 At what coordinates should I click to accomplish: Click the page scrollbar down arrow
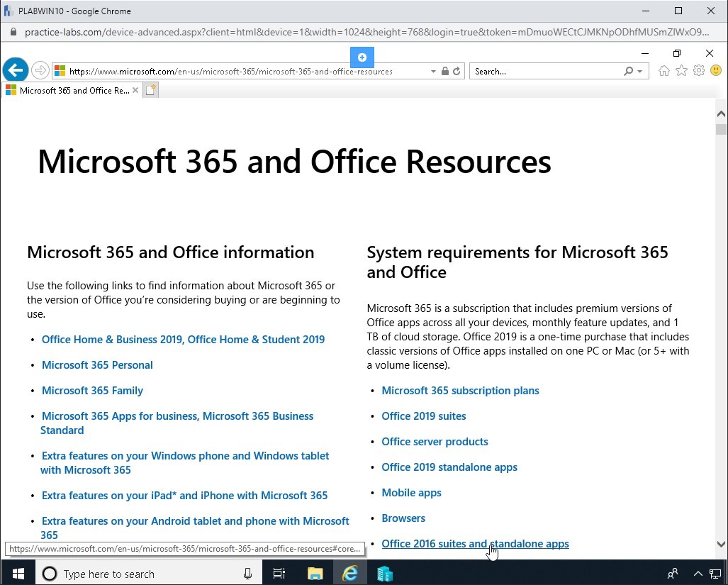(x=721, y=544)
